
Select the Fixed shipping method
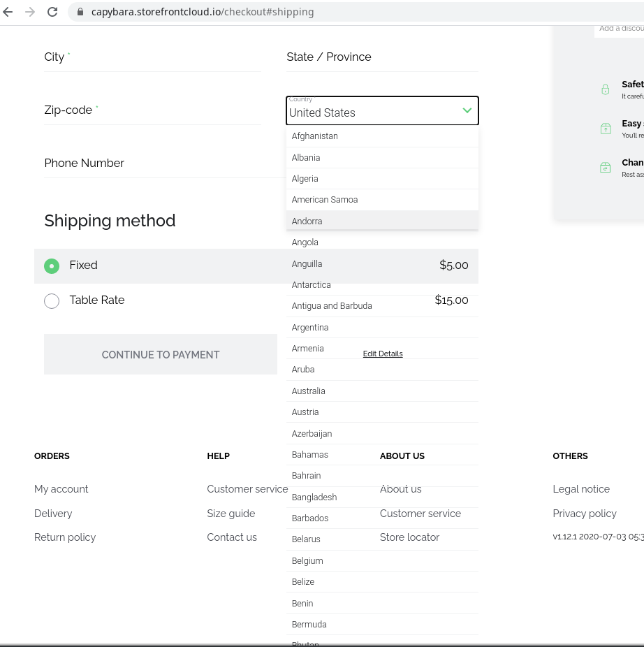pos(52,266)
